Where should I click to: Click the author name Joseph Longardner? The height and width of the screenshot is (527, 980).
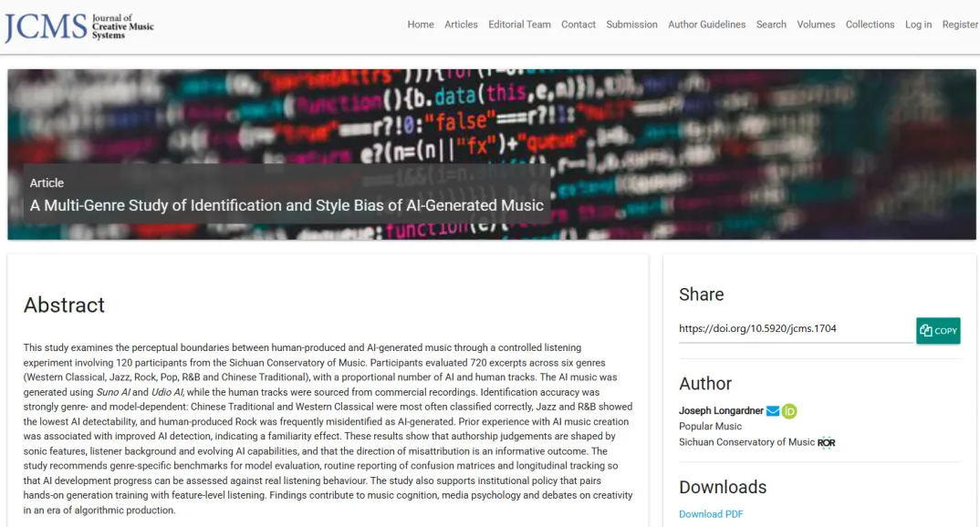[721, 411]
